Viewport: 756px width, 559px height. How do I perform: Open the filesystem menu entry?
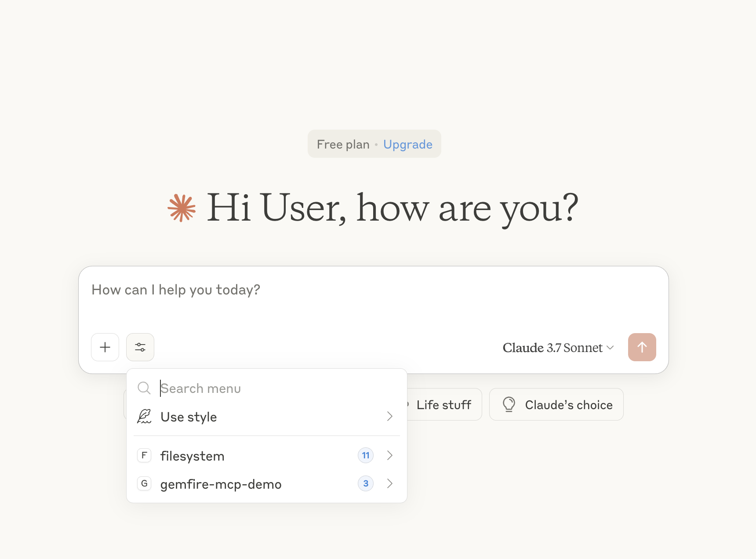point(267,456)
